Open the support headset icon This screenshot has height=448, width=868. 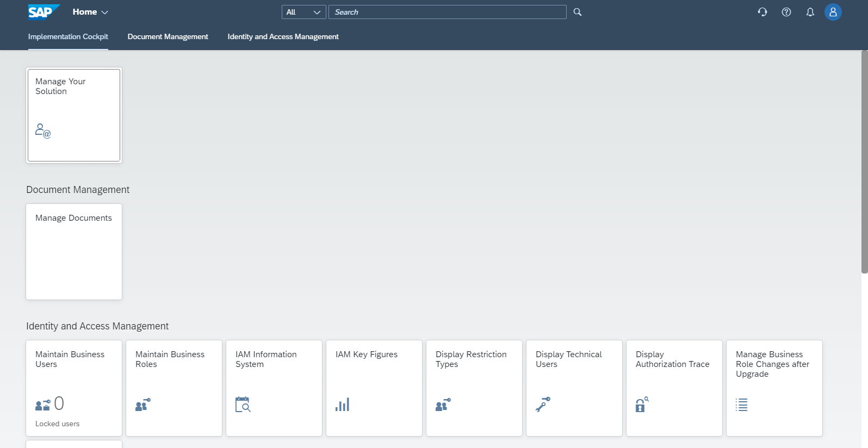pos(762,12)
